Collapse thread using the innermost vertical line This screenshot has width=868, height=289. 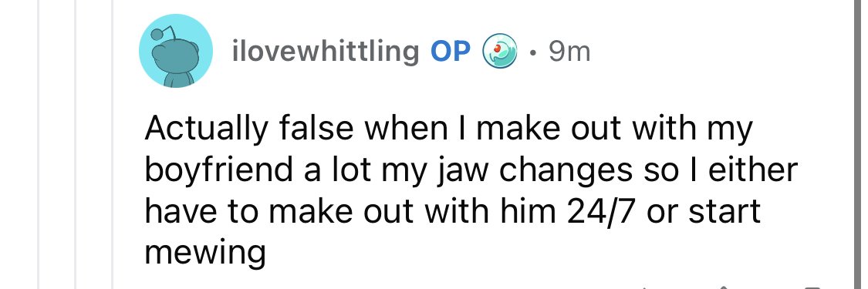(x=113, y=144)
